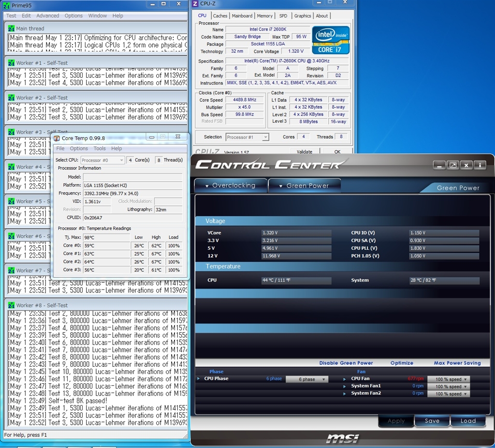
Task: Click the Core Temp title bar icon
Action: pyautogui.click(x=57, y=138)
